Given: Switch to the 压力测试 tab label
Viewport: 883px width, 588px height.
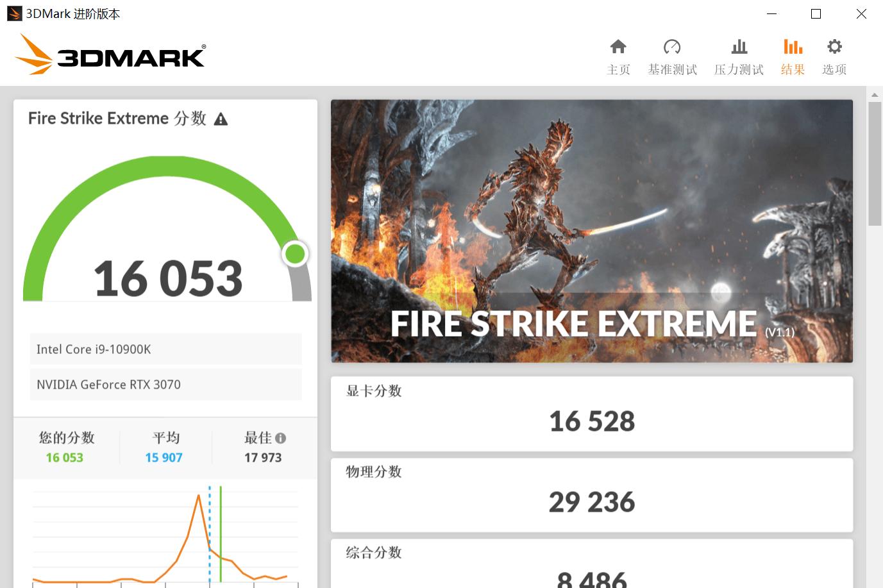Looking at the screenshot, I should [x=739, y=69].
